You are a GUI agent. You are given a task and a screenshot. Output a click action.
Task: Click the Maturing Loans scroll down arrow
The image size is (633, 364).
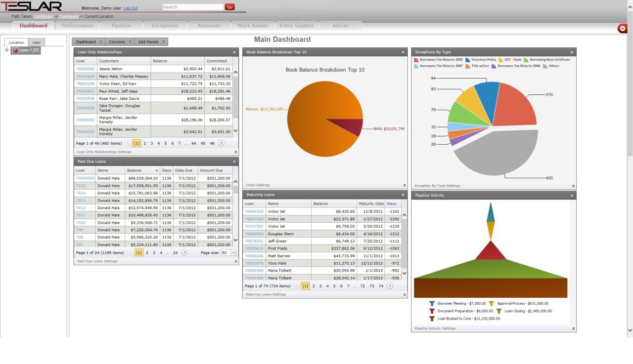404,273
